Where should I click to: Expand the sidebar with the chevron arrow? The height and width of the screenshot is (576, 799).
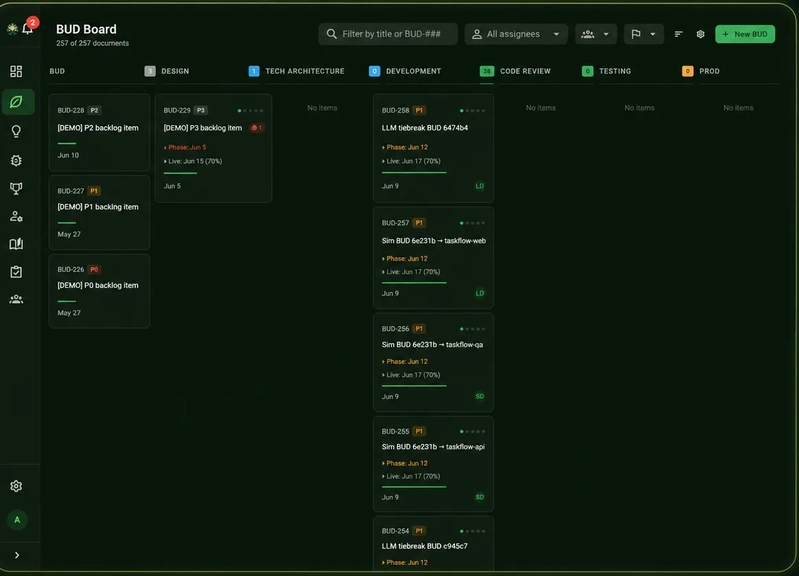point(17,555)
